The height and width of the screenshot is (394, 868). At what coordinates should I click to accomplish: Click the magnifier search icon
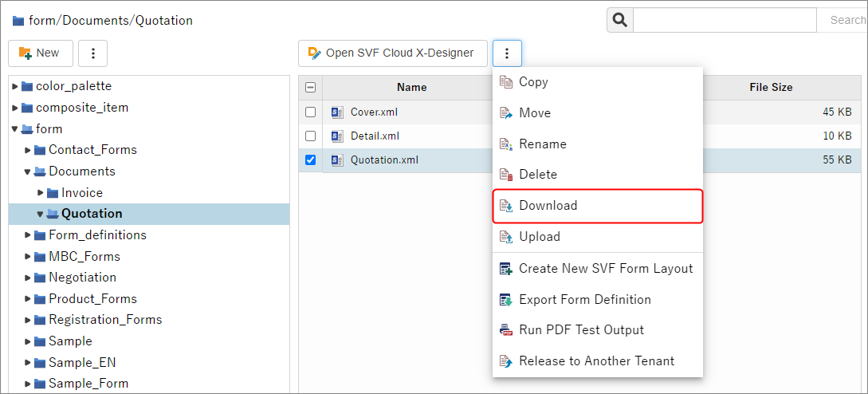[x=620, y=20]
